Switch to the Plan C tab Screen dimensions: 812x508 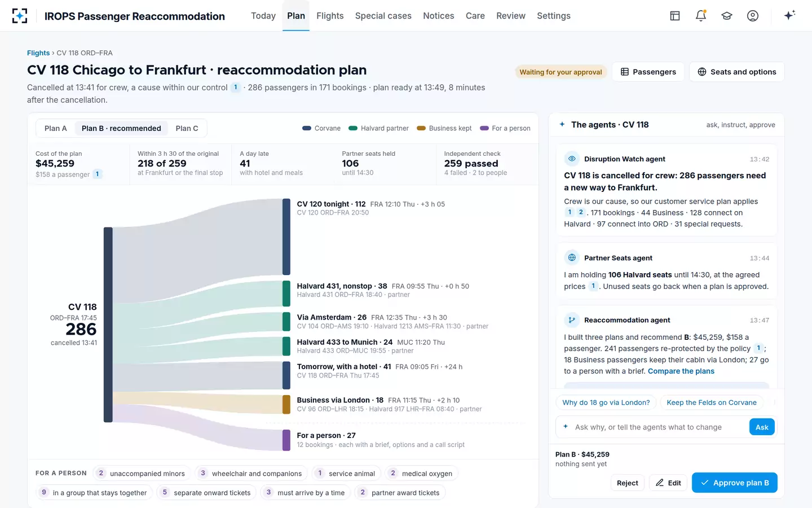187,129
